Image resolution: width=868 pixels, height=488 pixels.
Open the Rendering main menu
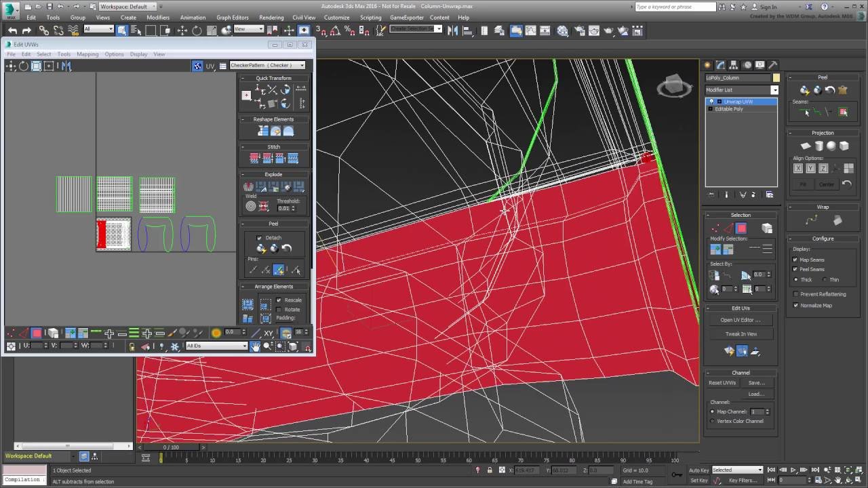[271, 18]
